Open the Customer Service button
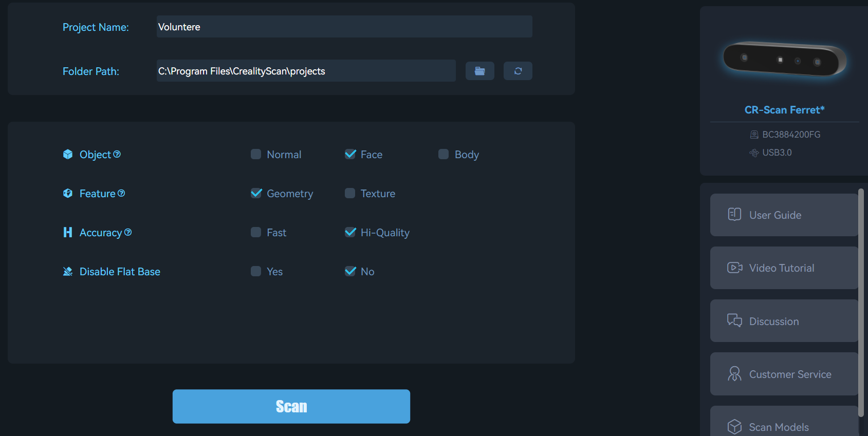The height and width of the screenshot is (436, 868). pos(784,374)
